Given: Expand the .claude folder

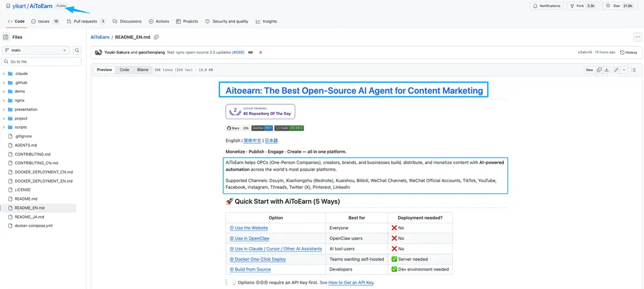Looking at the screenshot, I should point(4,74).
